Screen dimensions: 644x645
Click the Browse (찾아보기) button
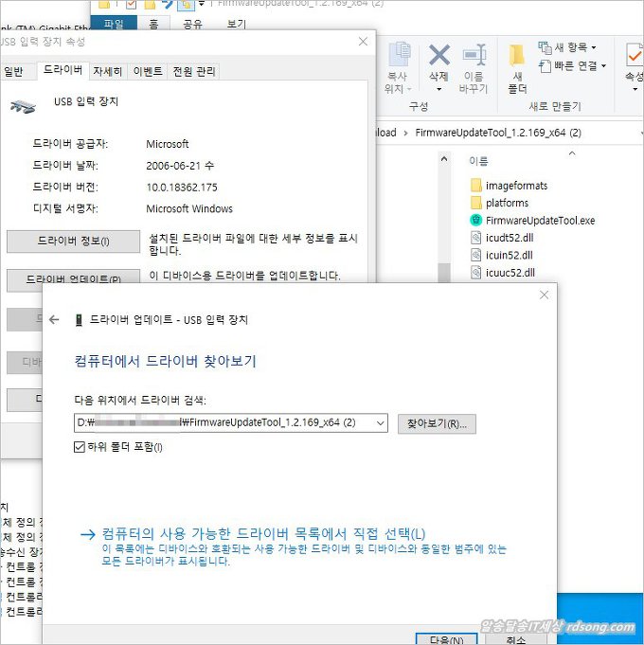436,423
